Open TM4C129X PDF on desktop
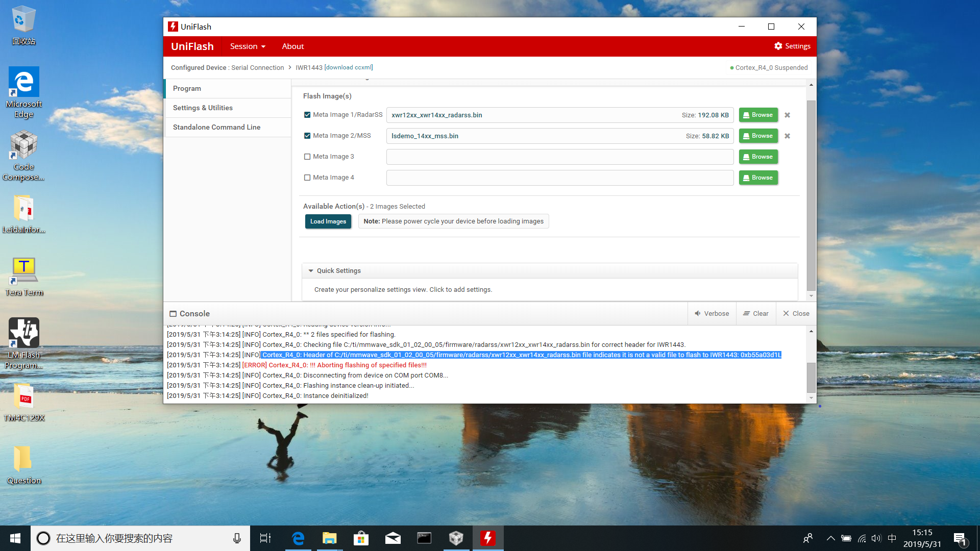 click(x=23, y=402)
